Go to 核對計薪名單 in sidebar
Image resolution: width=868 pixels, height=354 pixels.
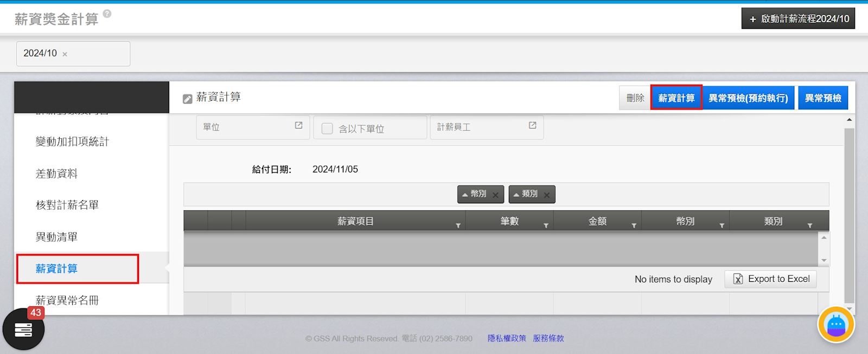(67, 205)
